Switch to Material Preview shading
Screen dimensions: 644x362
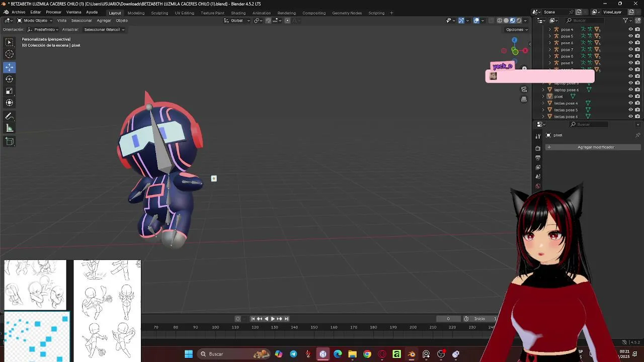point(513,21)
